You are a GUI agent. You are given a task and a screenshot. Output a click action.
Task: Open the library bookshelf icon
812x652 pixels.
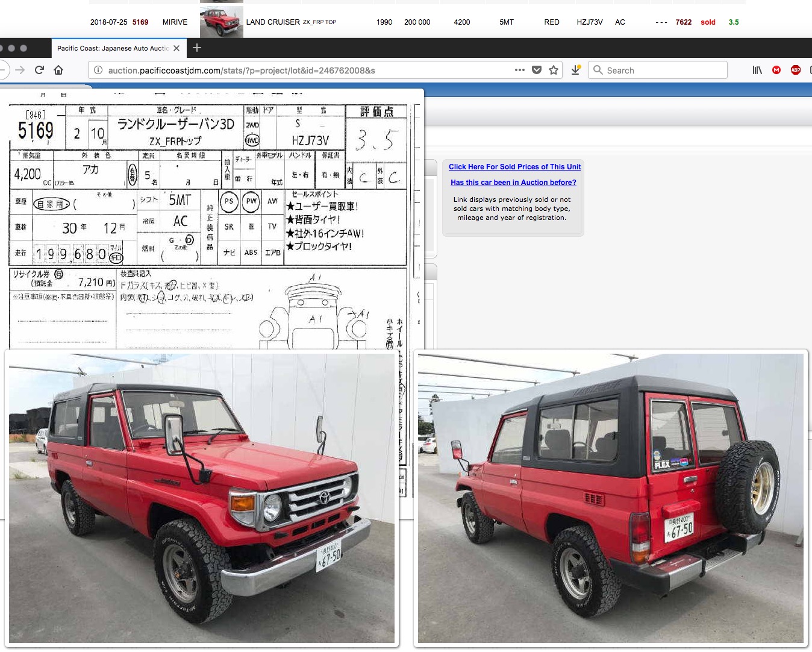coord(757,70)
